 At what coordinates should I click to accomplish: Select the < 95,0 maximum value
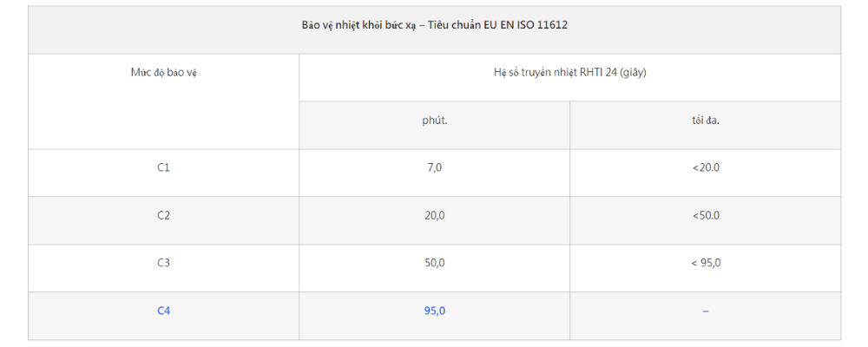(x=705, y=263)
